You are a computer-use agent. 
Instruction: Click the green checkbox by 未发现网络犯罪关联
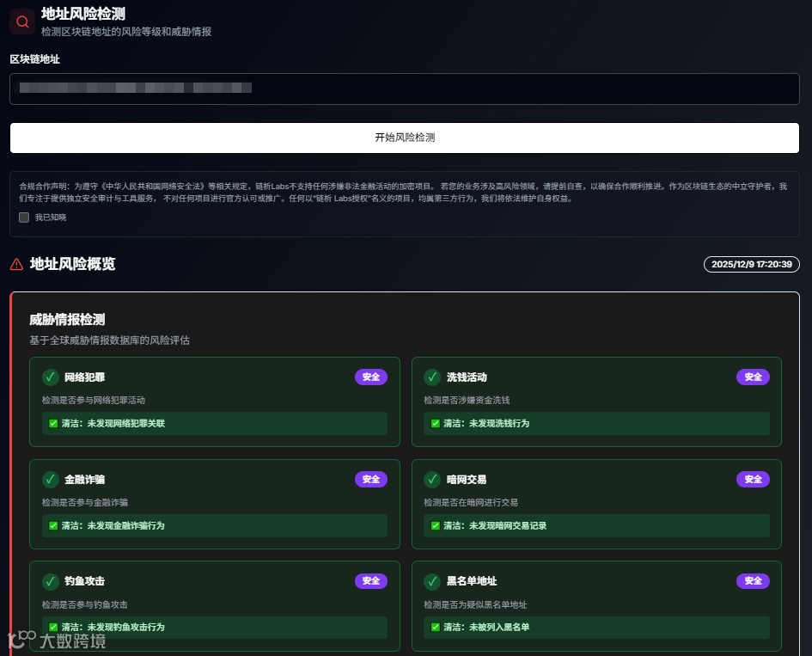click(x=52, y=423)
